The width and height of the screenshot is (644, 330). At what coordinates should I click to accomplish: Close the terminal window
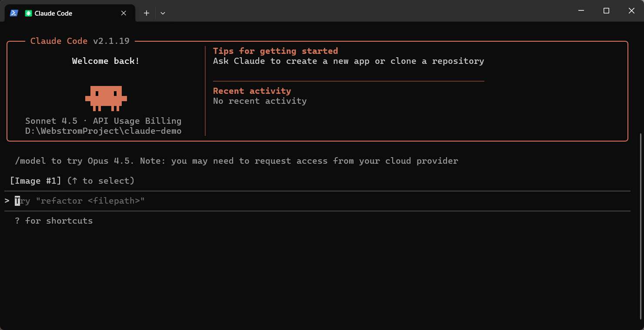pyautogui.click(x=631, y=11)
